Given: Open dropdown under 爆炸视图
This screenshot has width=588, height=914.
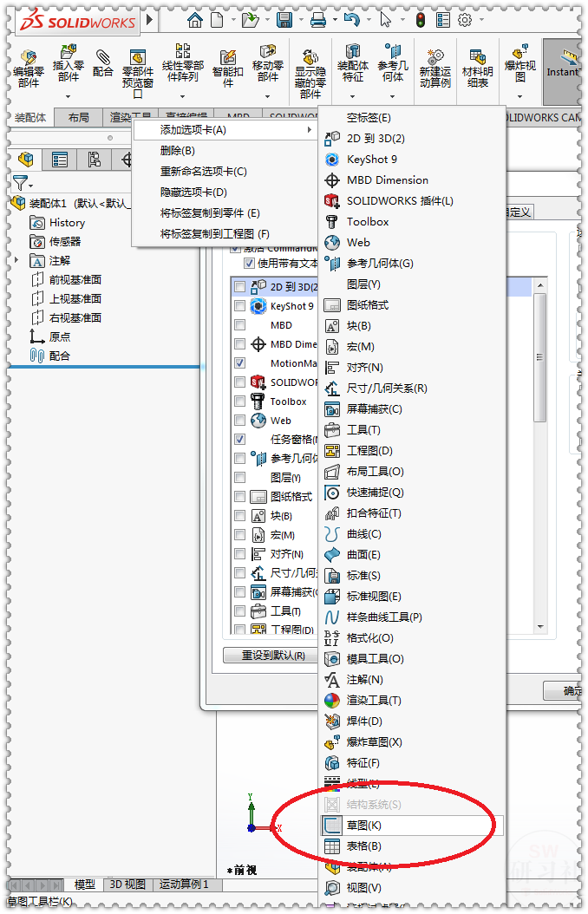Looking at the screenshot, I should click(x=519, y=96).
